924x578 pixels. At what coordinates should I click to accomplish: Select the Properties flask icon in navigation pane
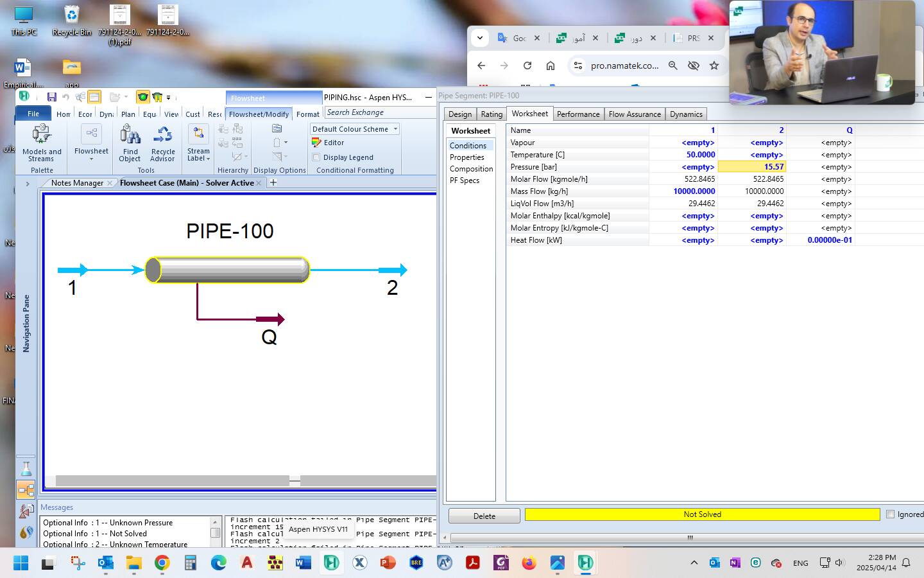26,469
